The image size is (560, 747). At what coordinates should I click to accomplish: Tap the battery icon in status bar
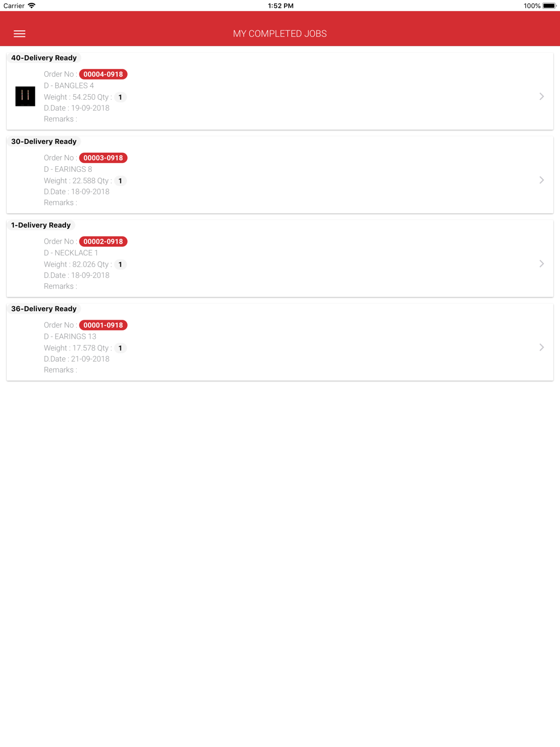tap(549, 6)
